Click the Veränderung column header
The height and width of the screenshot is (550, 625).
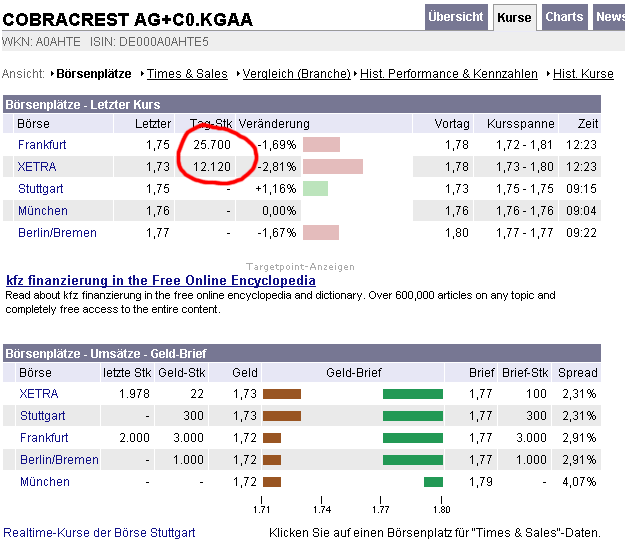(x=274, y=124)
